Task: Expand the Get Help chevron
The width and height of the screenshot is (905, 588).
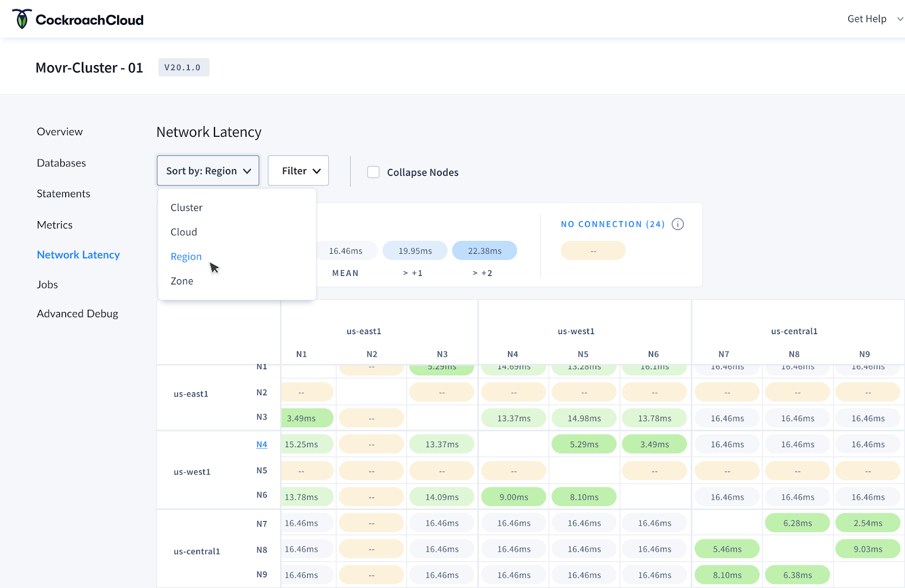Action: [900, 19]
